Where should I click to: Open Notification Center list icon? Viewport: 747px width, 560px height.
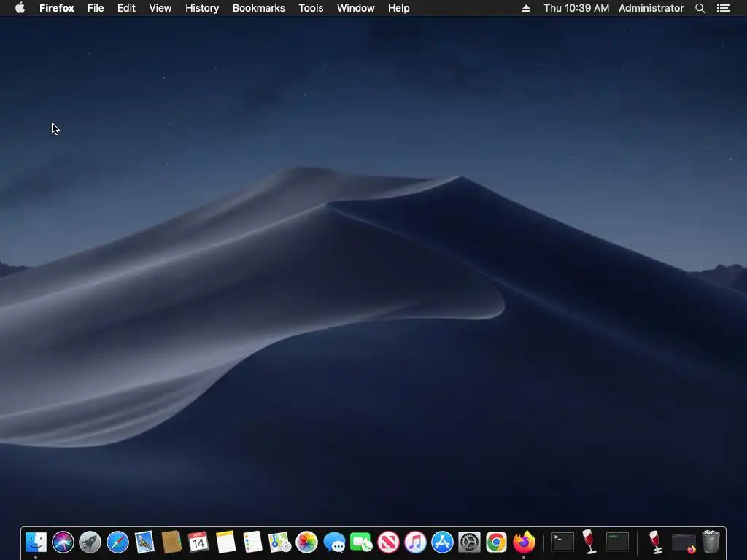724,8
